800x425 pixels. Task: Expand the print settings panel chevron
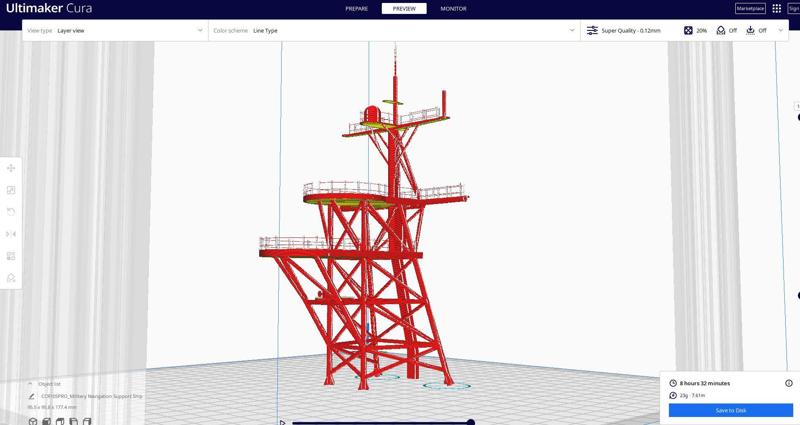781,31
